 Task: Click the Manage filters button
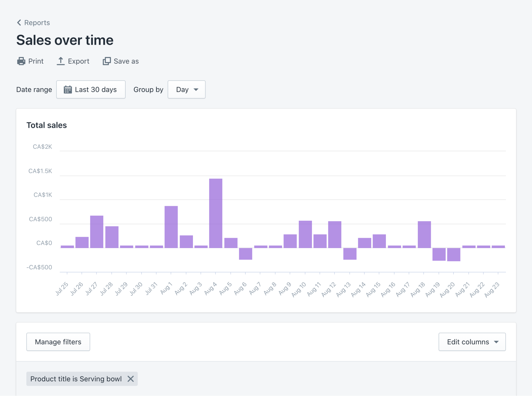coord(58,342)
